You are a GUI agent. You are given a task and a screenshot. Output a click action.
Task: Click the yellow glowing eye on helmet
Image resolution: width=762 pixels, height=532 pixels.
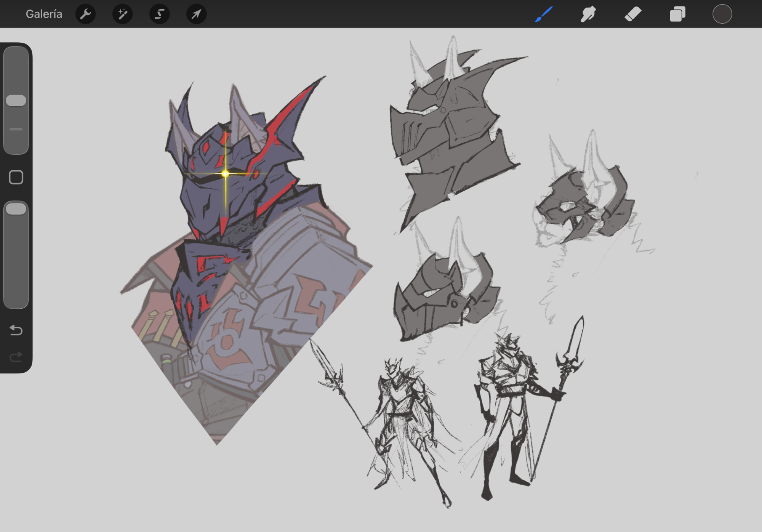click(x=225, y=174)
